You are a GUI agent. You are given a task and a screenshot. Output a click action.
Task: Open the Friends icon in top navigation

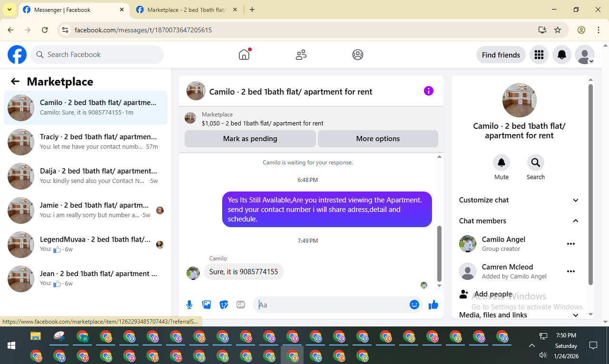click(301, 55)
